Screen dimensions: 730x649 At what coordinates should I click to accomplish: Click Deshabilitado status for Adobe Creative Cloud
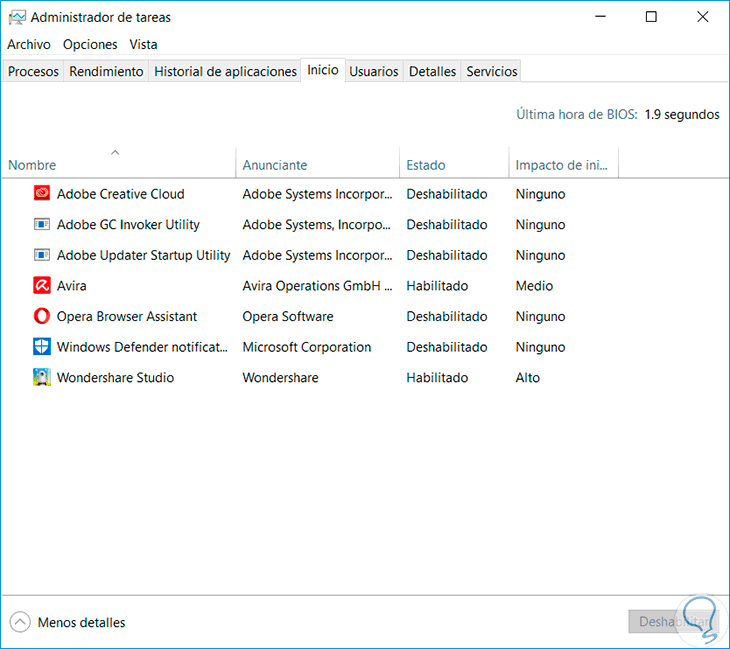coord(447,194)
